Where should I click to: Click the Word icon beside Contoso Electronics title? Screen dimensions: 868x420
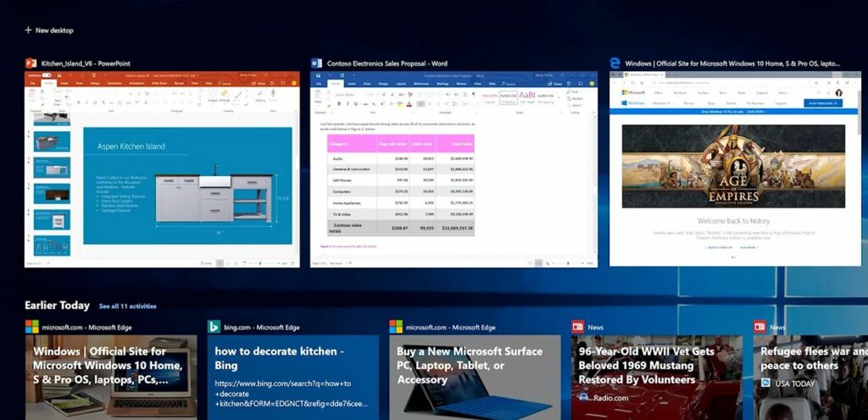point(317,64)
